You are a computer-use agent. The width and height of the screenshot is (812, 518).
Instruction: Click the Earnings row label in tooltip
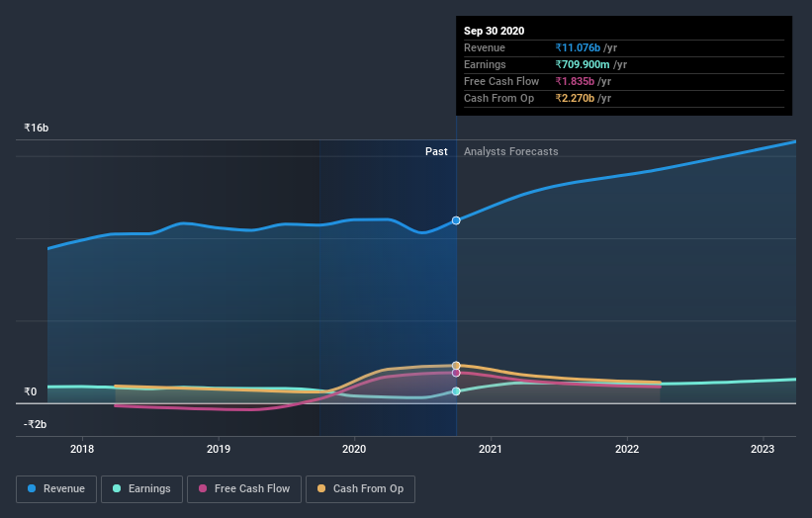coord(485,64)
